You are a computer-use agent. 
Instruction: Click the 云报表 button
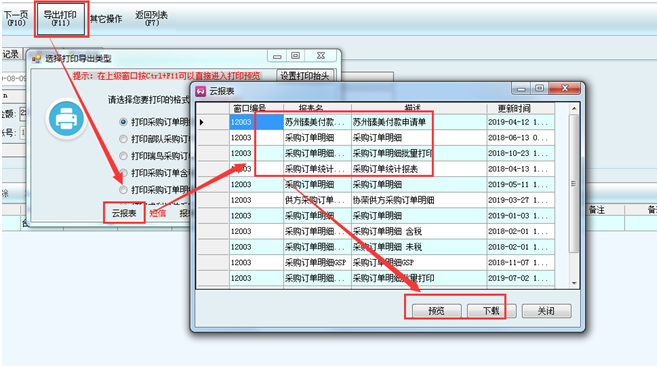click(124, 213)
